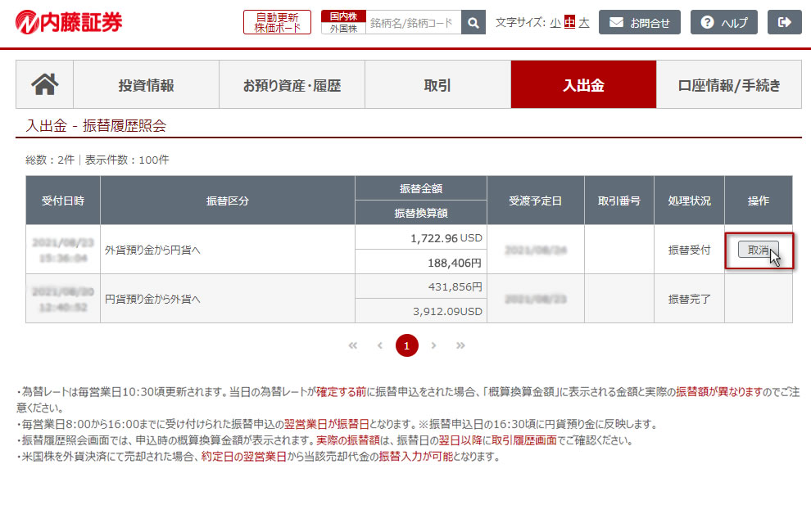
Task: Click the 総数：2件 count text
Action: pyautogui.click(x=50, y=160)
